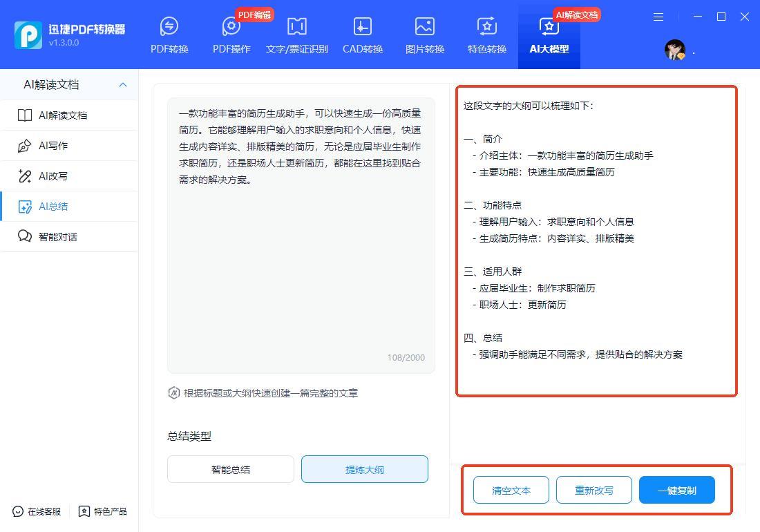This screenshot has height=532, width=760.
Task: Open the PDF转换 tool icon
Action: point(169,27)
